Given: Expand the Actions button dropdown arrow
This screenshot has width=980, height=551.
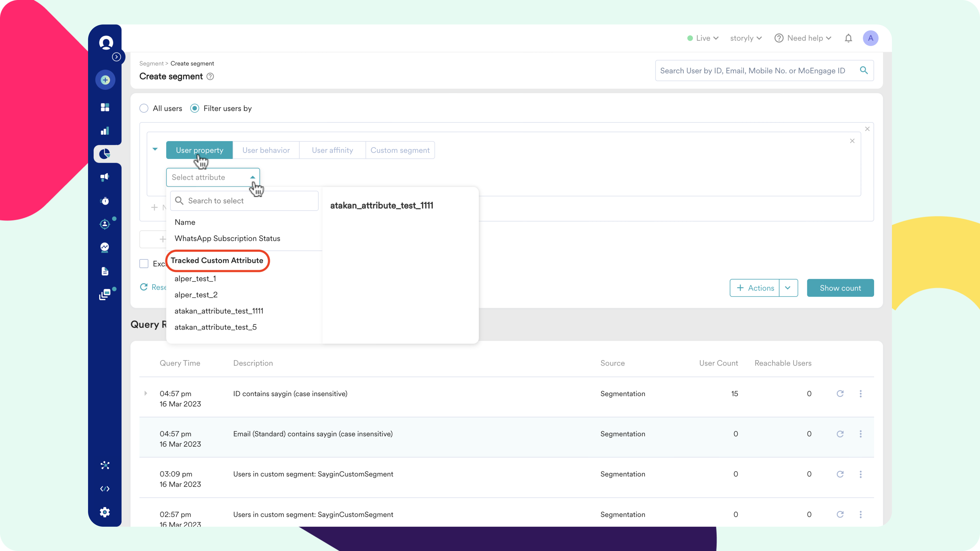Looking at the screenshot, I should (788, 288).
